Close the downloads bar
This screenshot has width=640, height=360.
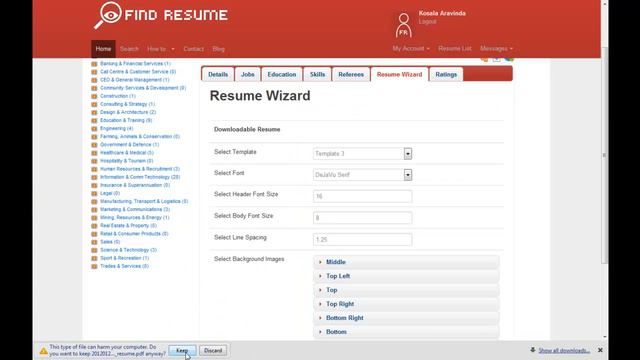[x=600, y=350]
